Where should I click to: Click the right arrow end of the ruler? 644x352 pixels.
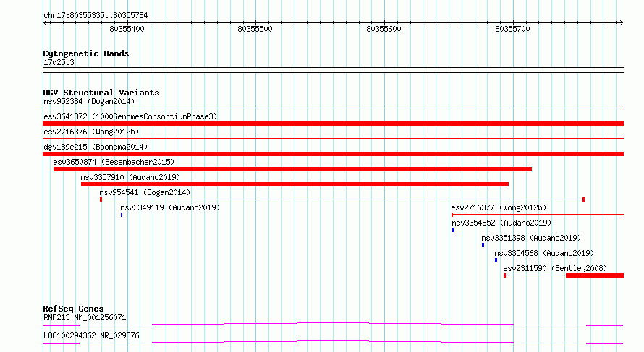click(x=621, y=23)
